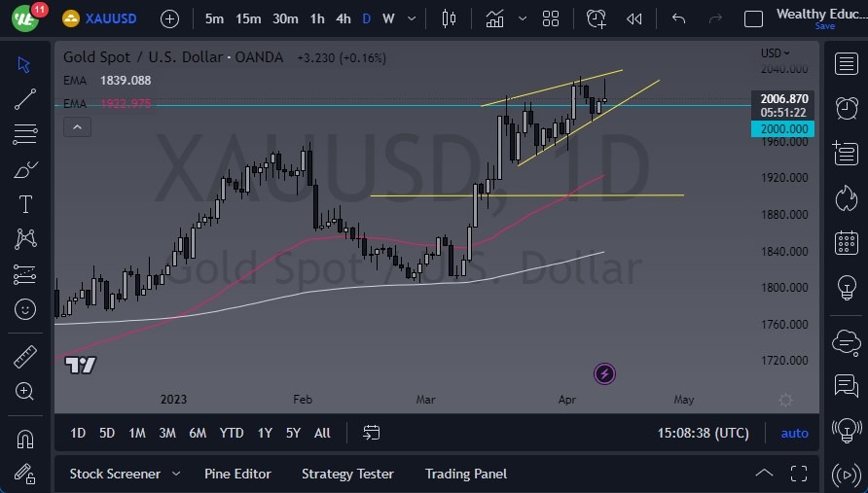Select the chart layout square

753,18
